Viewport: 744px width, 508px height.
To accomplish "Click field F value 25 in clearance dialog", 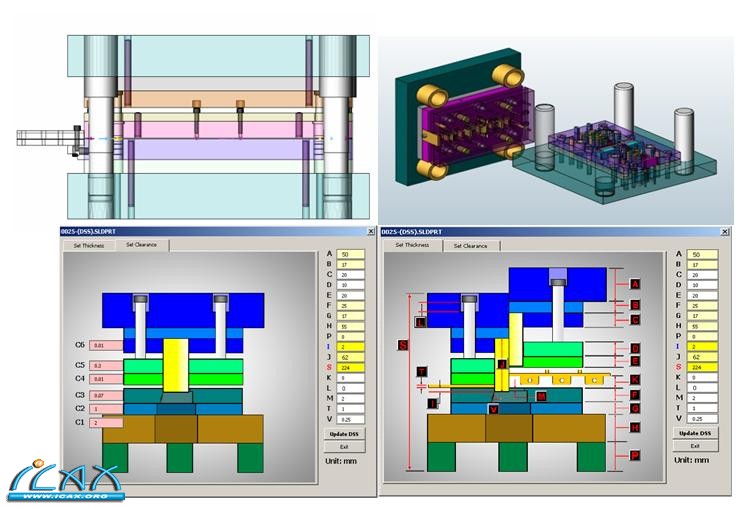I will click(351, 305).
